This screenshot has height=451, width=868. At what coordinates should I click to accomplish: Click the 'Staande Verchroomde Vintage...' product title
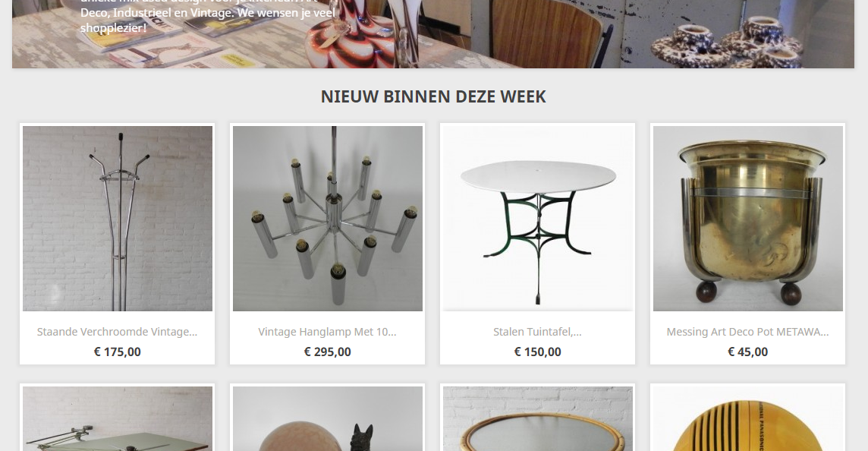[x=118, y=332]
